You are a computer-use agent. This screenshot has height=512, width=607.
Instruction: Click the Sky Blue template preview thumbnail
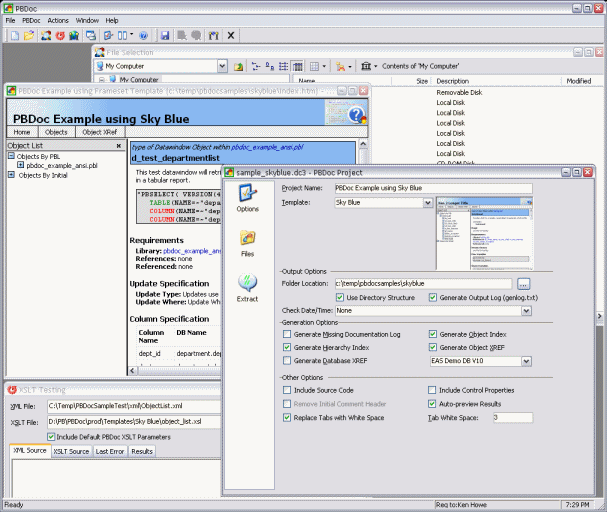click(x=485, y=232)
